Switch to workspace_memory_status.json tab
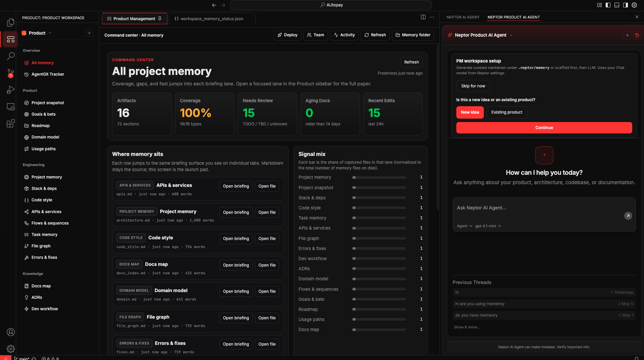644x360 pixels. 212,19
